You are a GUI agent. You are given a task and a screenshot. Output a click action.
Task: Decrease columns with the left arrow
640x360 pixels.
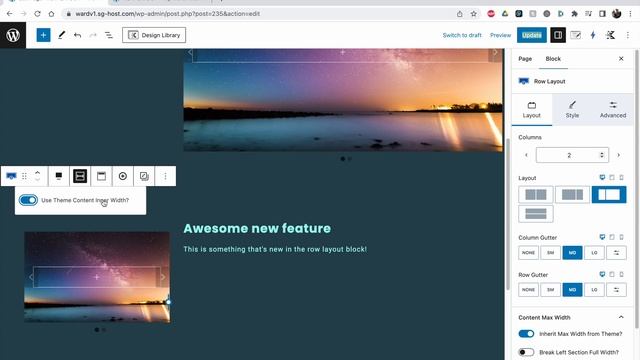(x=526, y=155)
